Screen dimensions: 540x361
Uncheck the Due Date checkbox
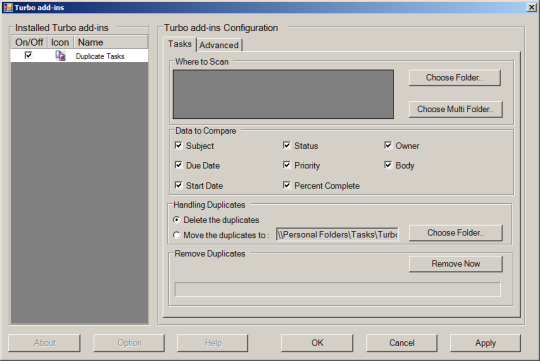[x=178, y=165]
